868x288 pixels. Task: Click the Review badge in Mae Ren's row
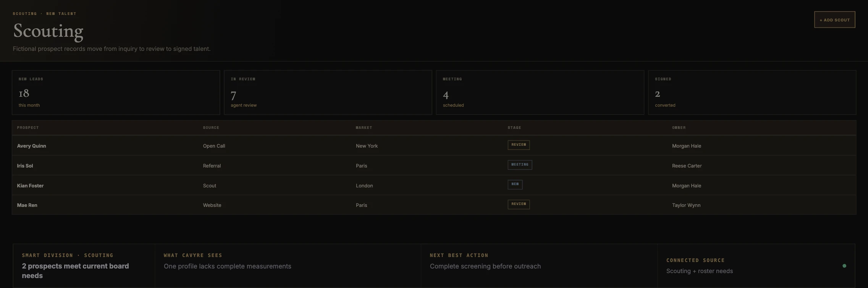coord(519,204)
